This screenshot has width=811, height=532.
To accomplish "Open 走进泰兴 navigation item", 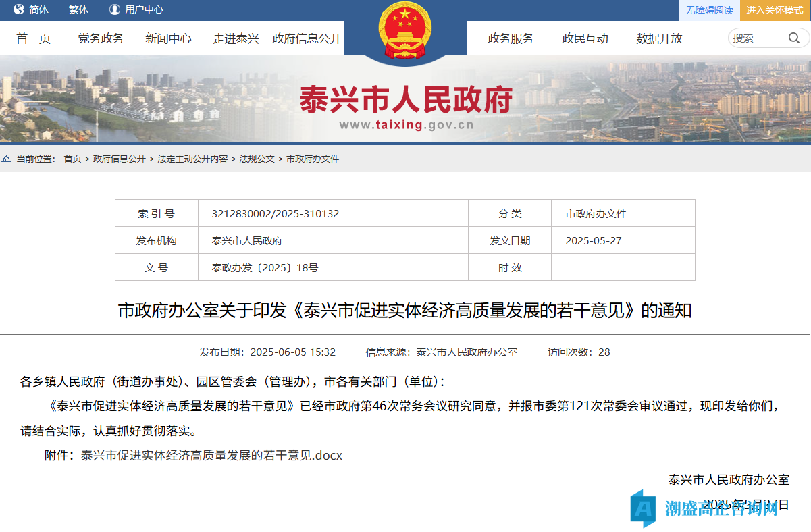I will click(x=236, y=38).
